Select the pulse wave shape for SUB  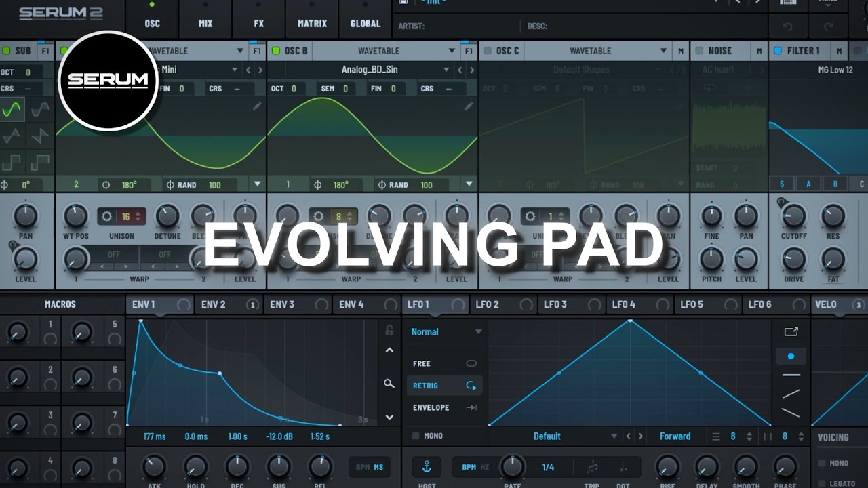click(x=41, y=163)
